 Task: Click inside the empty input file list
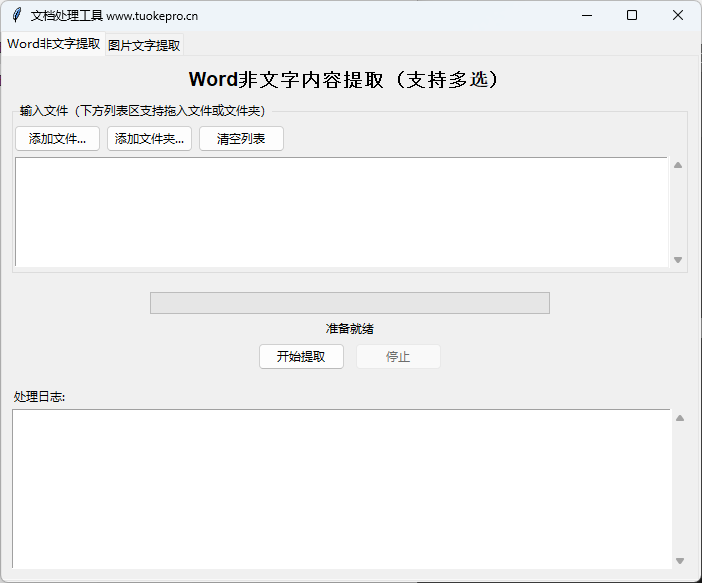pyautogui.click(x=341, y=212)
